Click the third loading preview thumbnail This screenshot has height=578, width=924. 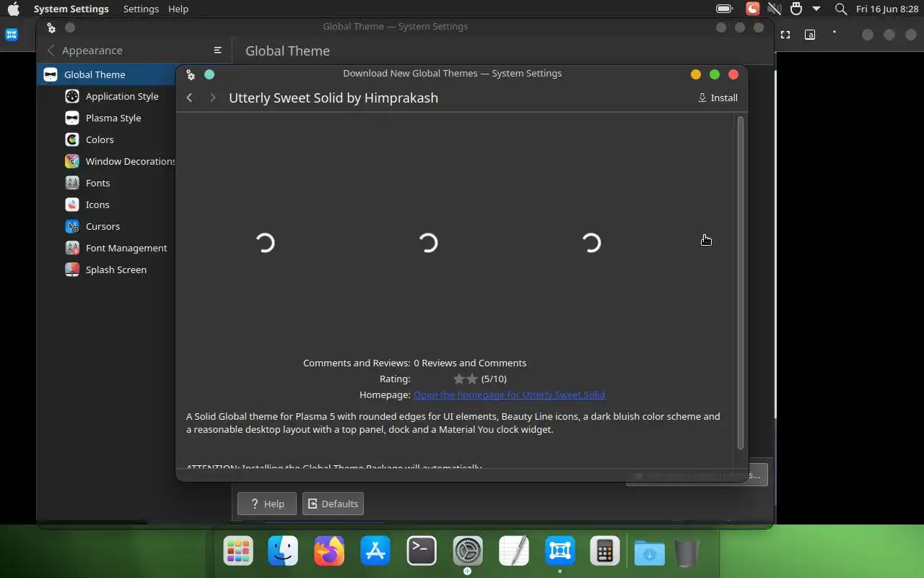(592, 243)
